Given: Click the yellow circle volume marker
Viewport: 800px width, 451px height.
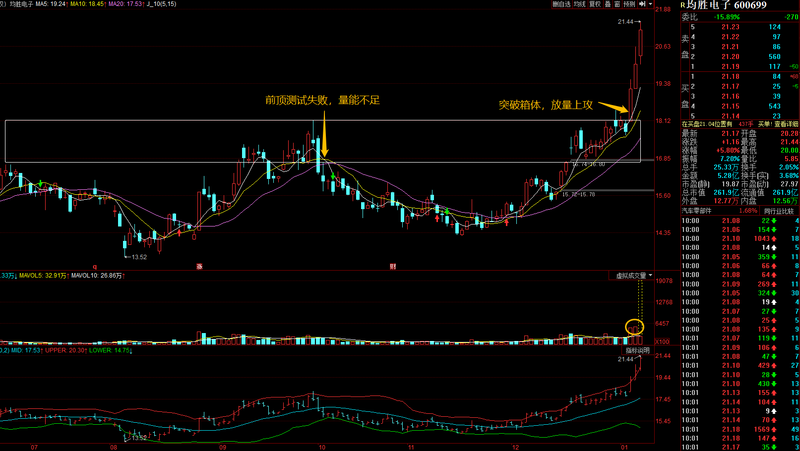Looking at the screenshot, I should coord(634,326).
